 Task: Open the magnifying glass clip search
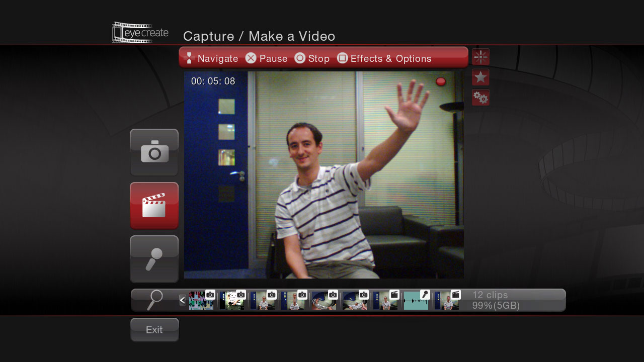pos(155,300)
